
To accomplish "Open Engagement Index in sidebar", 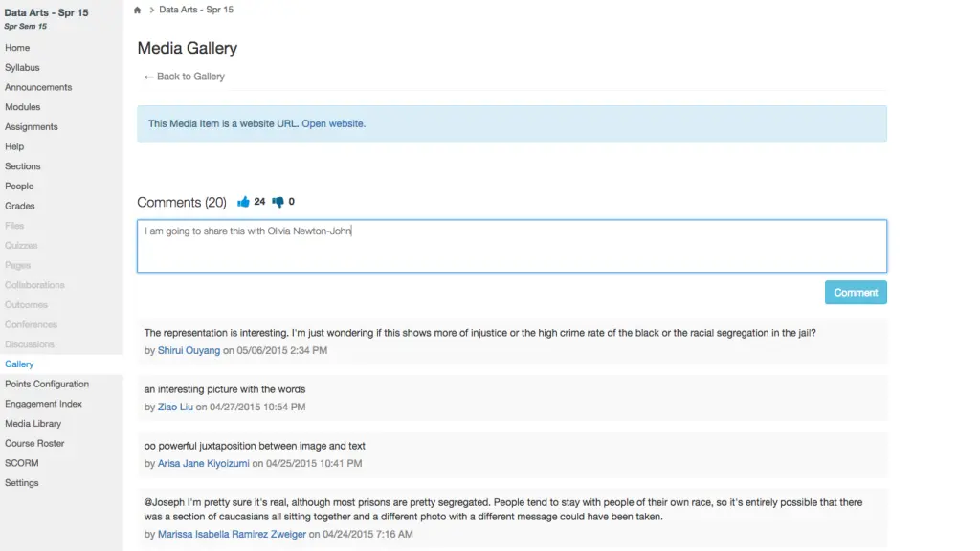I will (43, 404).
